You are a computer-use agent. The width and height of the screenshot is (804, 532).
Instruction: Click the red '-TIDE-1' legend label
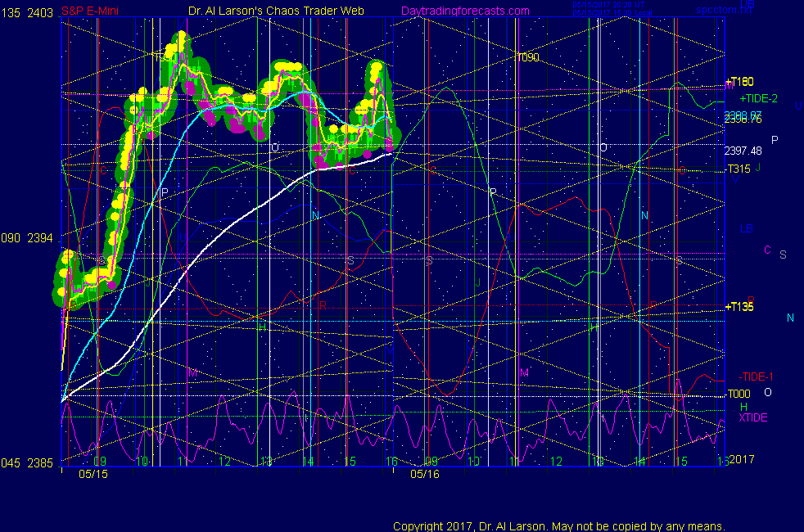(x=756, y=377)
